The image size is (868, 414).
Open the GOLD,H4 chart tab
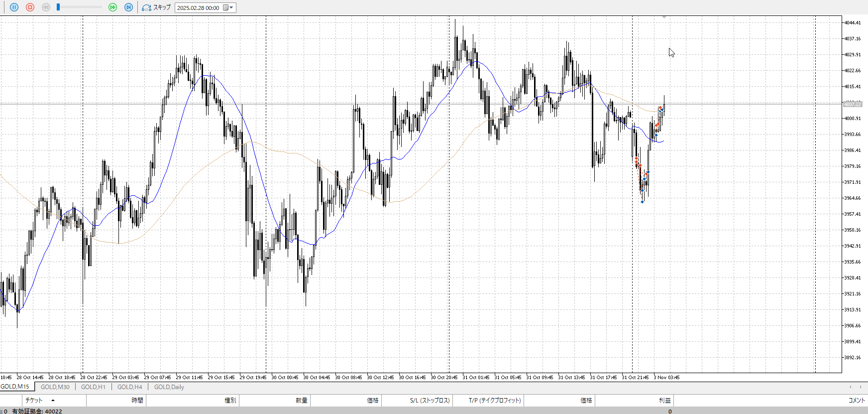point(129,387)
